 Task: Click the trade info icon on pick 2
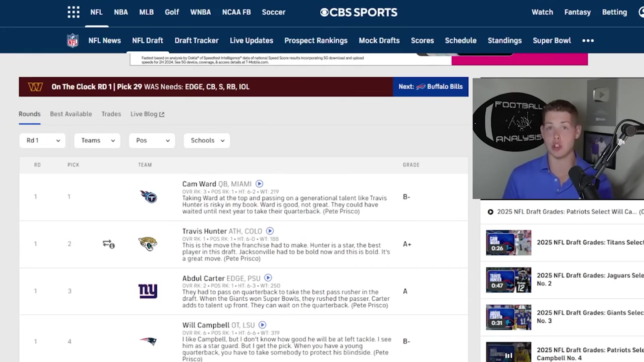click(109, 244)
